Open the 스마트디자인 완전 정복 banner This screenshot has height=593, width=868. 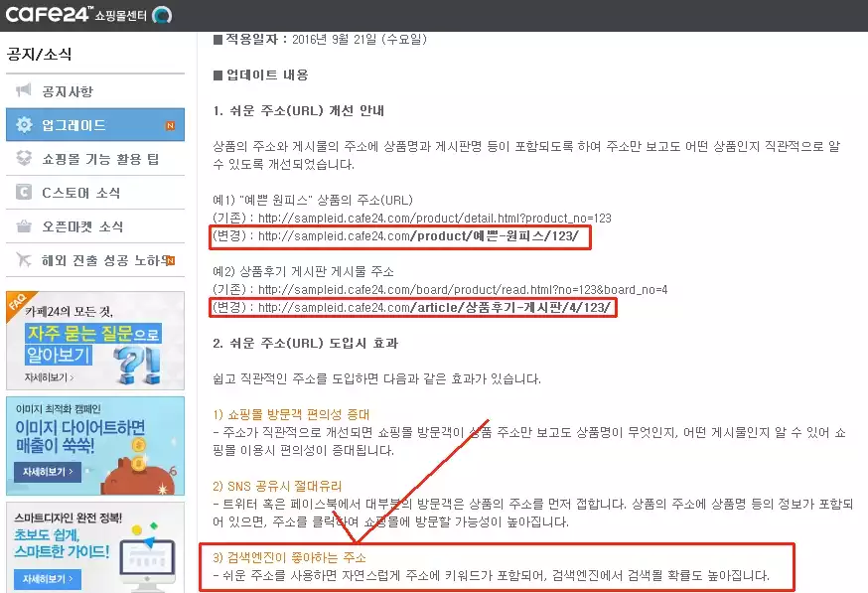(x=95, y=547)
